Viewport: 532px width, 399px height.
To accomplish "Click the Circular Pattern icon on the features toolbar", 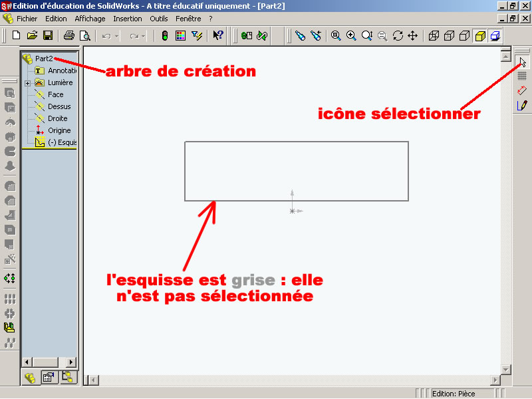I will [10, 313].
